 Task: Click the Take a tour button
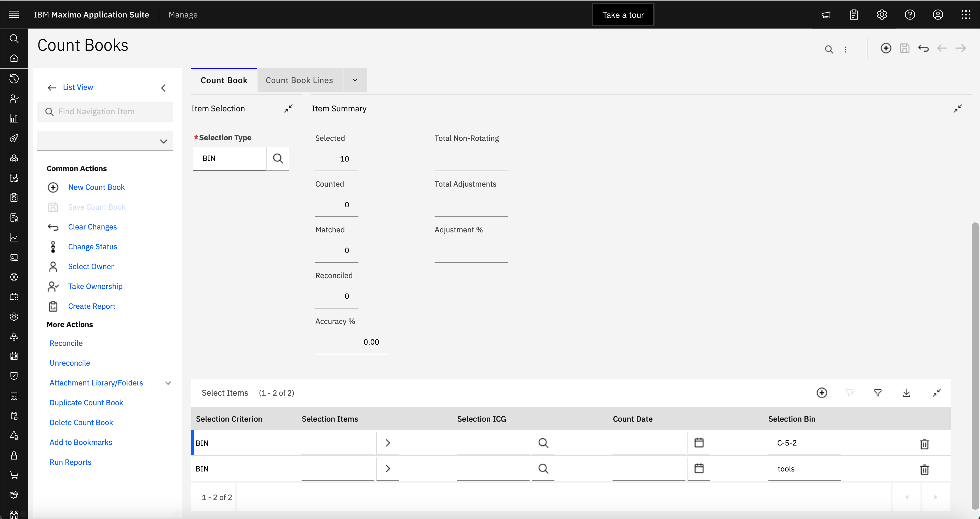click(623, 15)
